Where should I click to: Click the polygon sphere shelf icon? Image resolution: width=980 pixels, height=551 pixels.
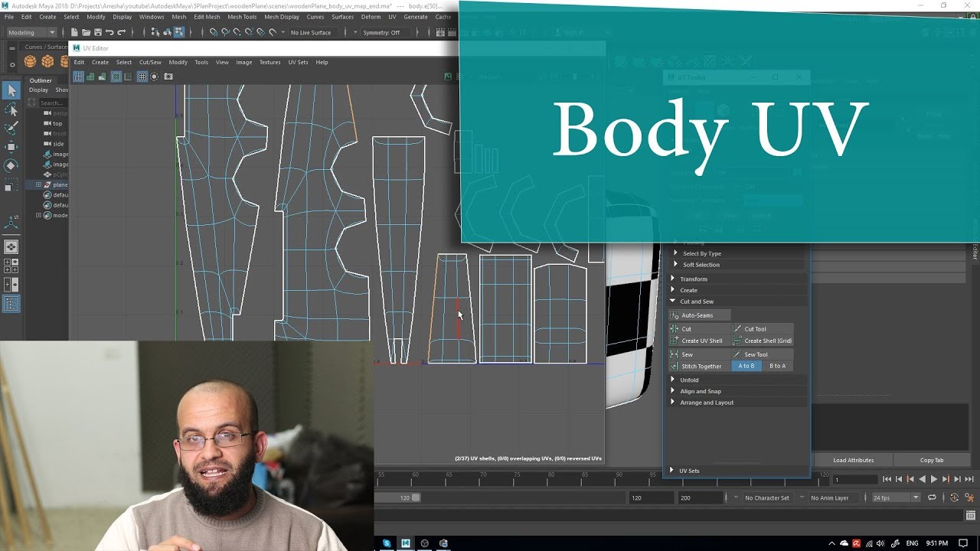coord(31,61)
